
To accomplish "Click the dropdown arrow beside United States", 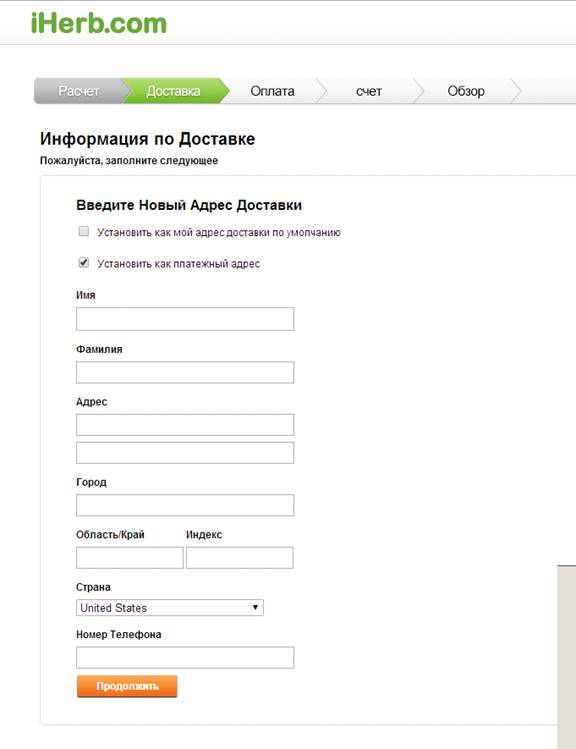I will (256, 607).
